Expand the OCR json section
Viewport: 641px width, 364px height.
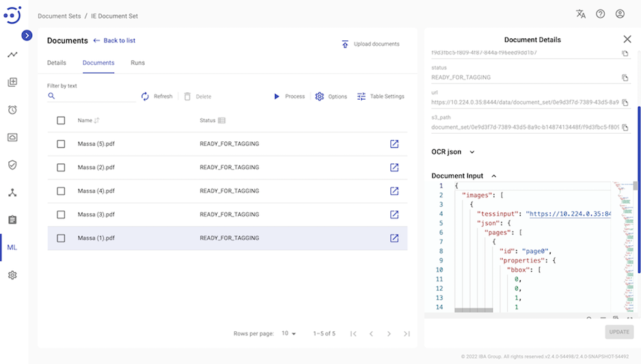tap(472, 152)
